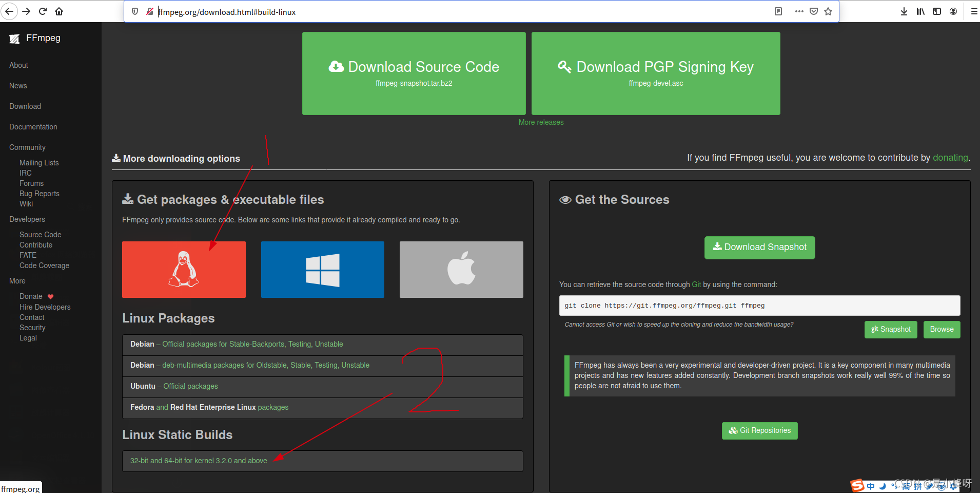Open 32-bit and 64-bit static builds link
This screenshot has height=493, width=980.
(199, 461)
